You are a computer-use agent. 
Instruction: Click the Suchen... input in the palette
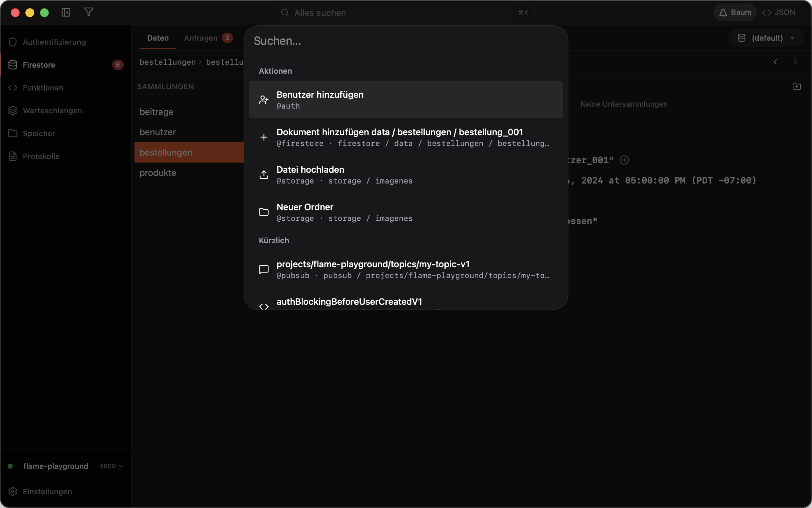coord(406,41)
